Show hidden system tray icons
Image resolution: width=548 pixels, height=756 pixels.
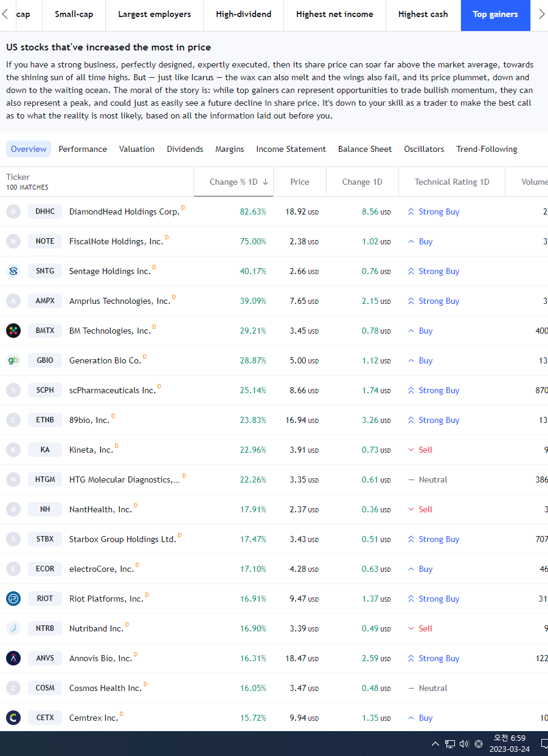435,744
